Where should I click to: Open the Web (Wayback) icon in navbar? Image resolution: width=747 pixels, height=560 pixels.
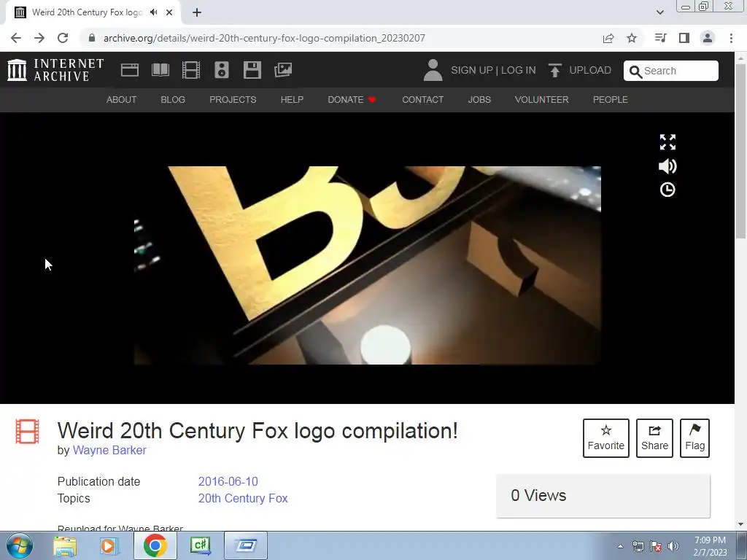(130, 70)
